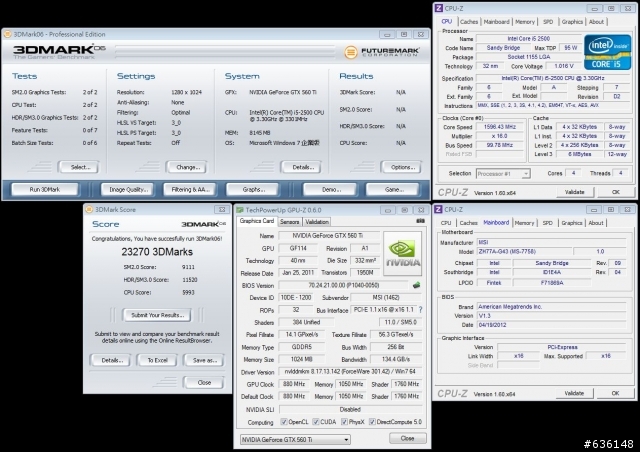Viewport: 640px width, 452px height.
Task: Toggle the PhysX checkbox
Action: [x=344, y=422]
